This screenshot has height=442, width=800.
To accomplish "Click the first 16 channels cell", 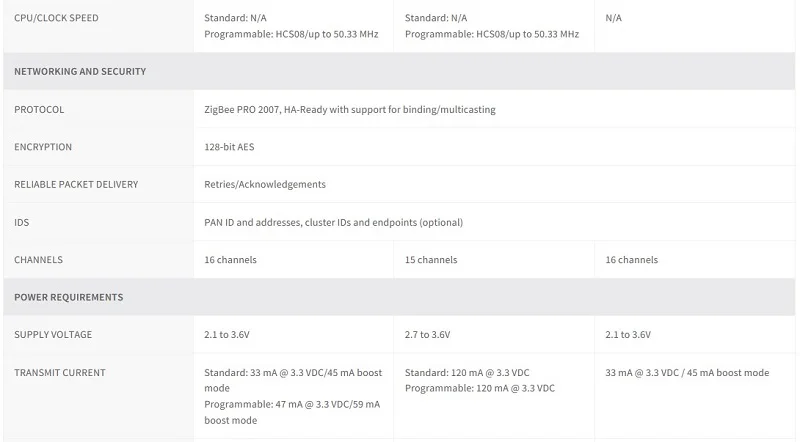I will point(230,260).
